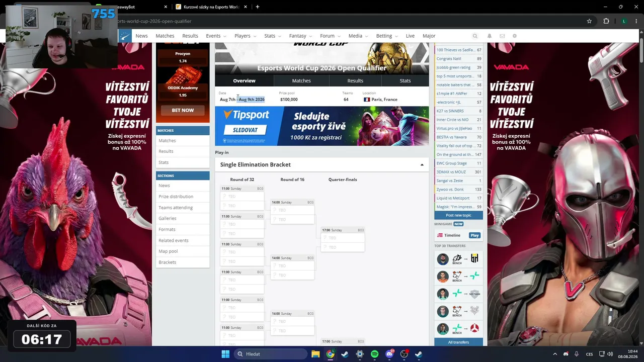Switch to Chrome in the taskbar
Viewport: 644px width, 362px height.
(330, 354)
